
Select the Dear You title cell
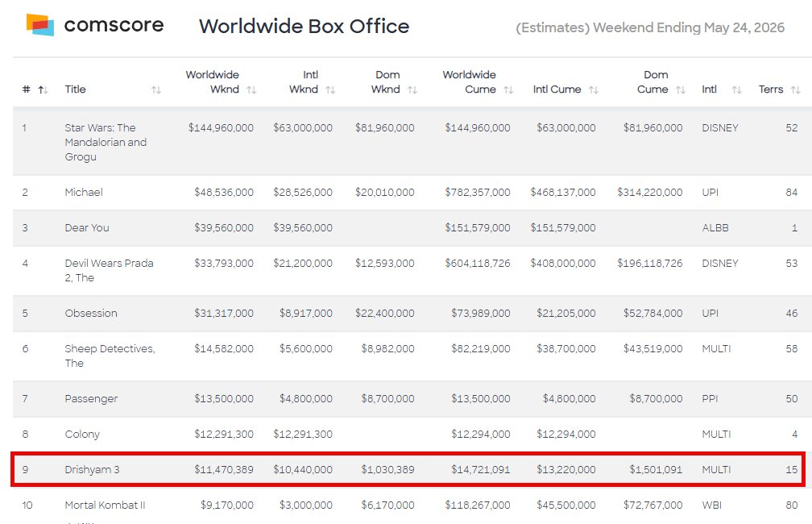[87, 227]
